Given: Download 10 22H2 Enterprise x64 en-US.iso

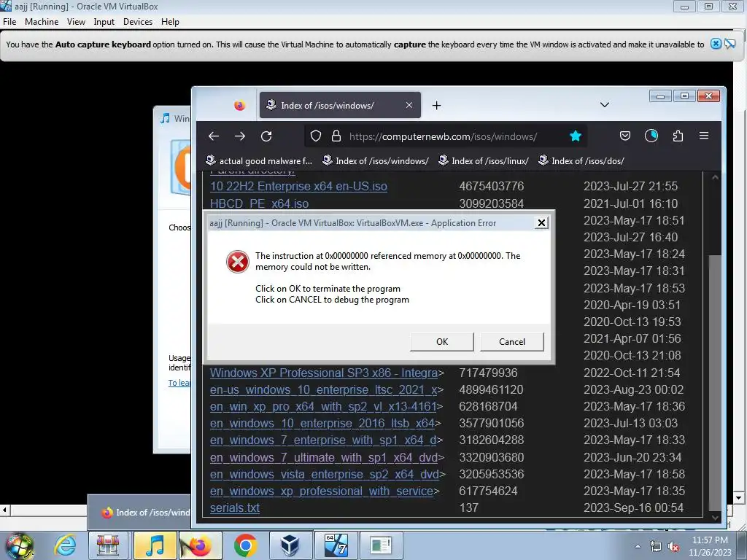Looking at the screenshot, I should point(298,186).
